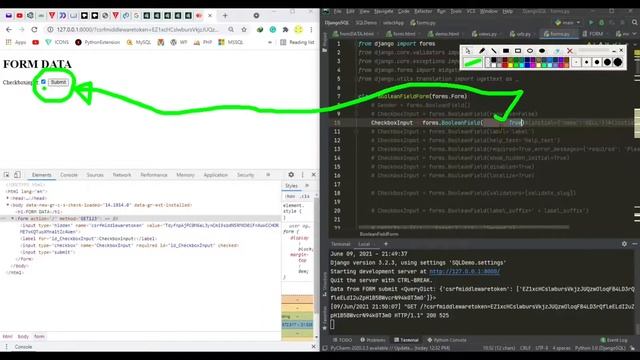Viewport: 640px width, 360px height.
Task: Uncheck the CheckboxInput checkbox on the page
Action: (x=43, y=82)
